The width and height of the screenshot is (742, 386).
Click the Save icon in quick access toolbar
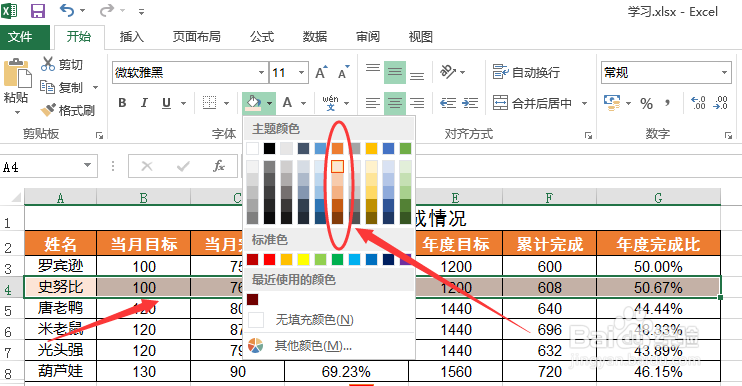tap(38, 10)
